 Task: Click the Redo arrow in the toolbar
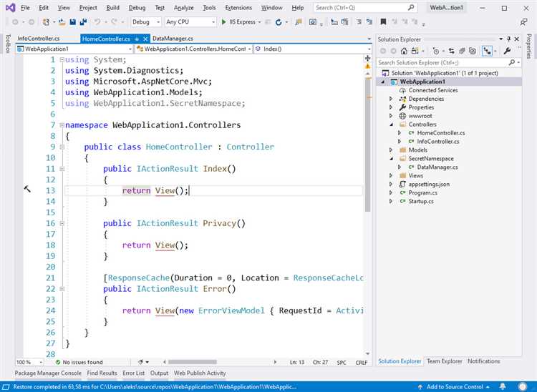(114, 22)
